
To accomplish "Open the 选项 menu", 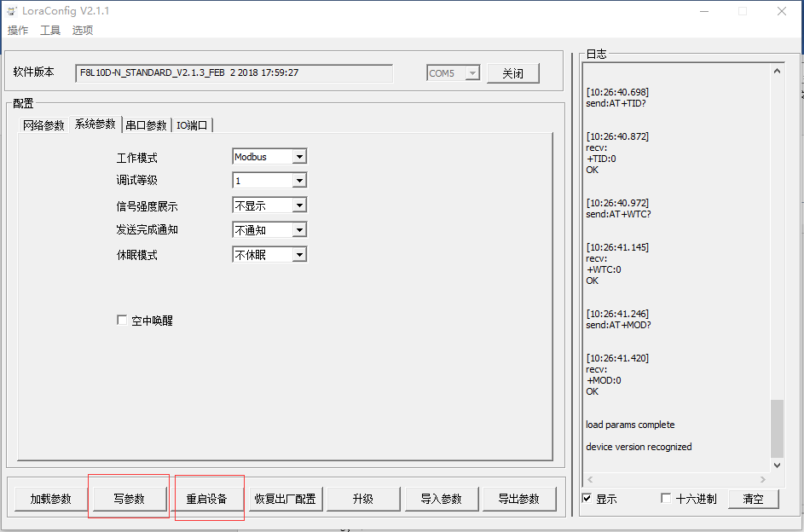I will pyautogui.click(x=83, y=30).
